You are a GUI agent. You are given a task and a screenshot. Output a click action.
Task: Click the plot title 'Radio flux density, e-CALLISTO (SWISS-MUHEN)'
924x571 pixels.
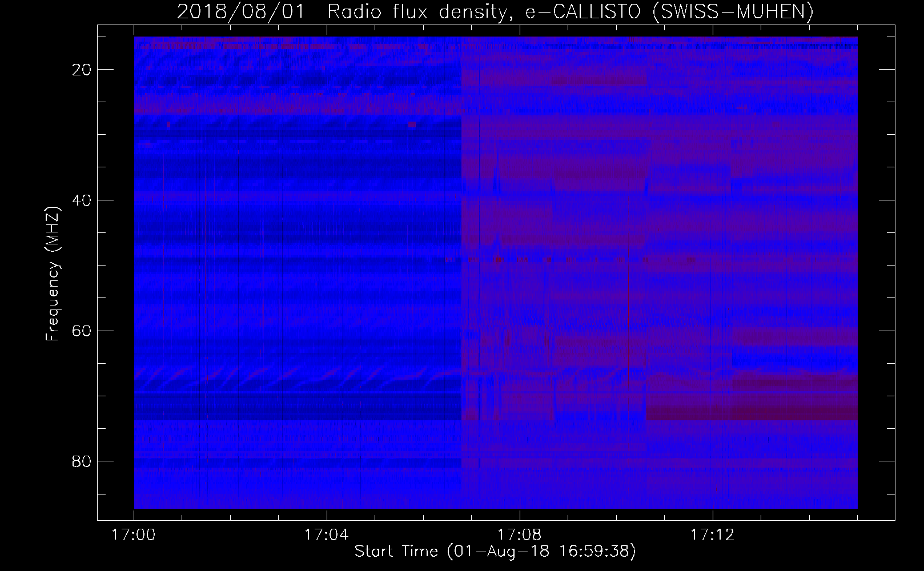tap(571, 11)
